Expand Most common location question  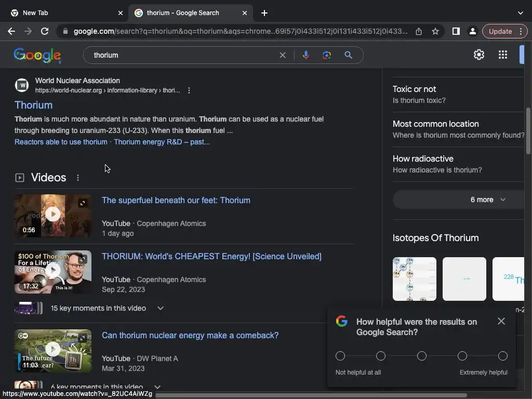[x=458, y=129]
